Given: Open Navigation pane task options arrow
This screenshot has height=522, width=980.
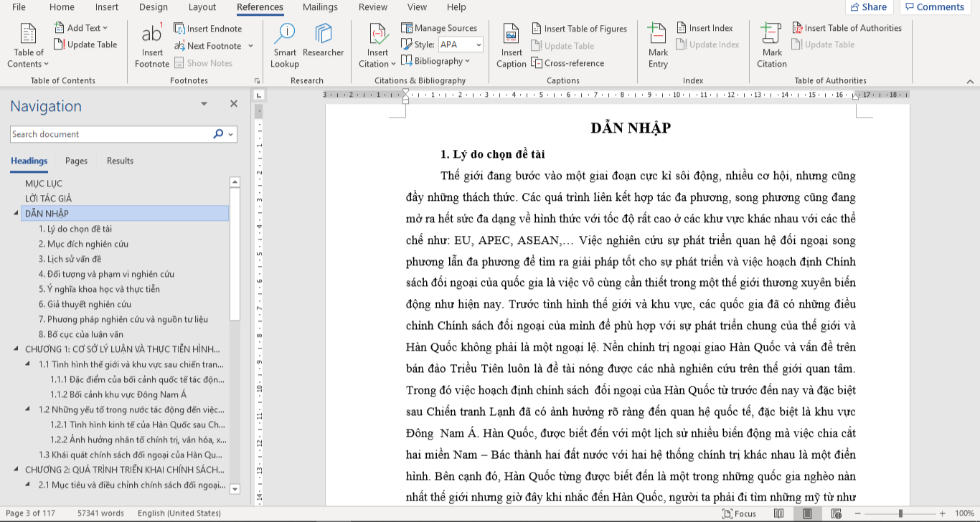Looking at the screenshot, I should [204, 105].
